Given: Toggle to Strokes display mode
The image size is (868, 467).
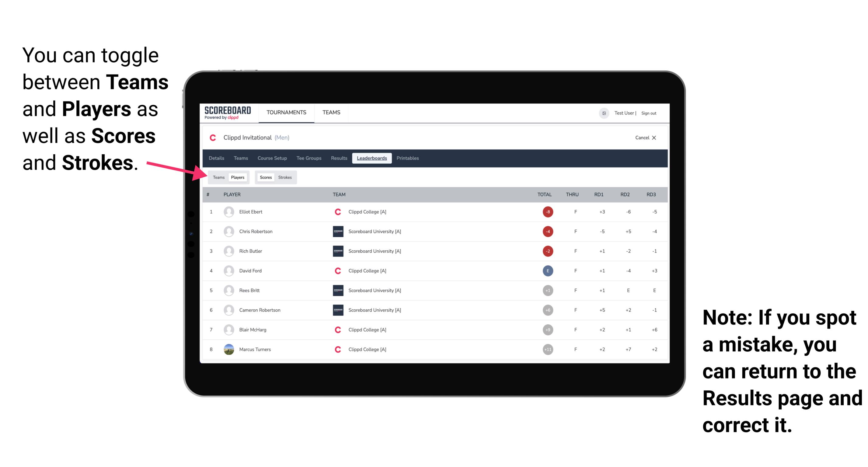Looking at the screenshot, I should 286,177.
